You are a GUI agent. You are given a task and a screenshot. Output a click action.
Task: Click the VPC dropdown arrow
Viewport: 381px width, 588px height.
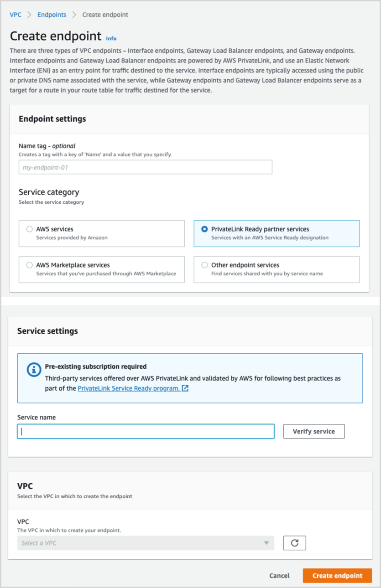(x=266, y=543)
